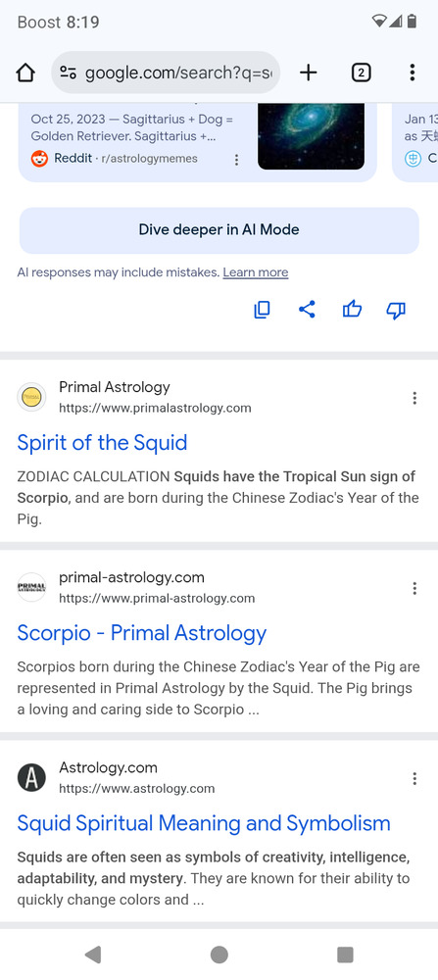Open Spirit of the Squid result
438x980 pixels.
click(x=103, y=443)
